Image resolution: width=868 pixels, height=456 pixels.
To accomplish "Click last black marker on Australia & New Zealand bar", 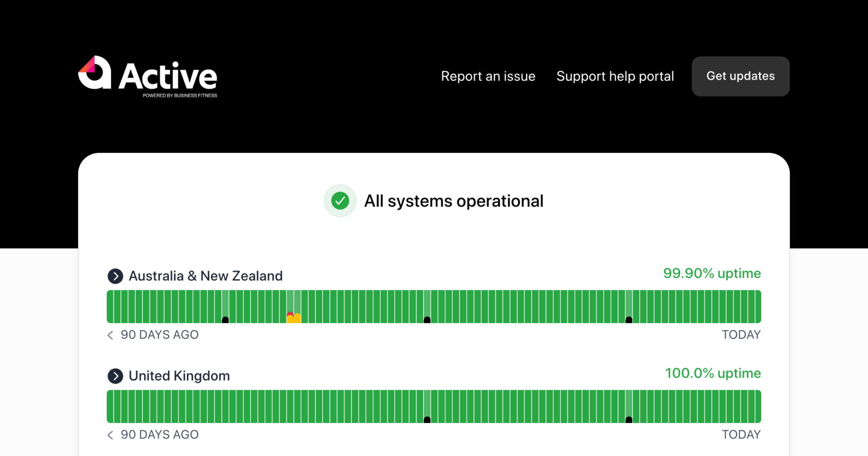I will [629, 320].
